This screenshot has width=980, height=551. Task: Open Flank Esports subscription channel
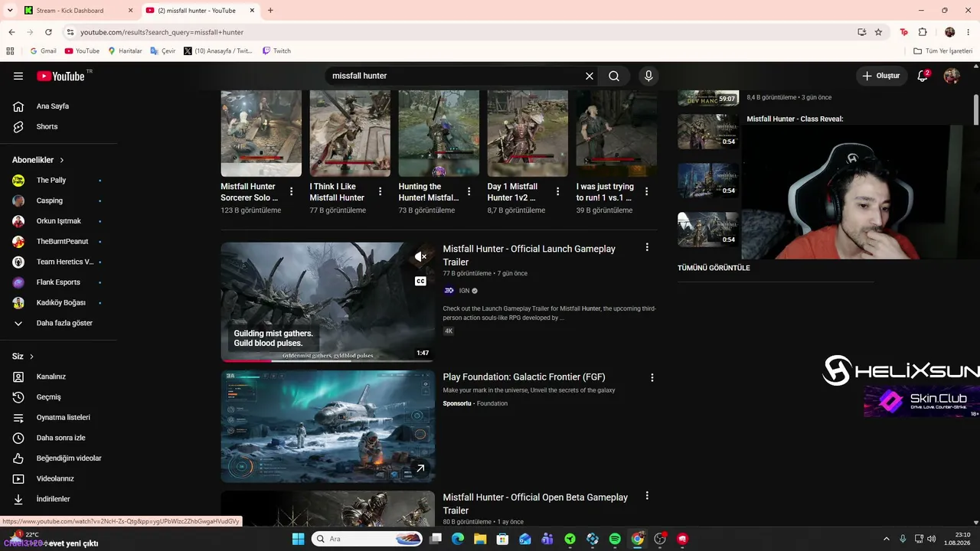[x=58, y=282]
